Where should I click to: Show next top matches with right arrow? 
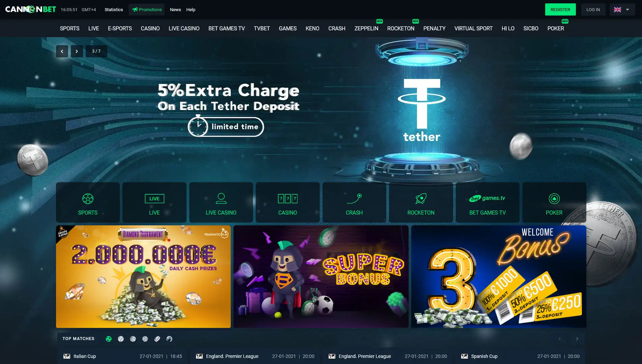(577, 339)
